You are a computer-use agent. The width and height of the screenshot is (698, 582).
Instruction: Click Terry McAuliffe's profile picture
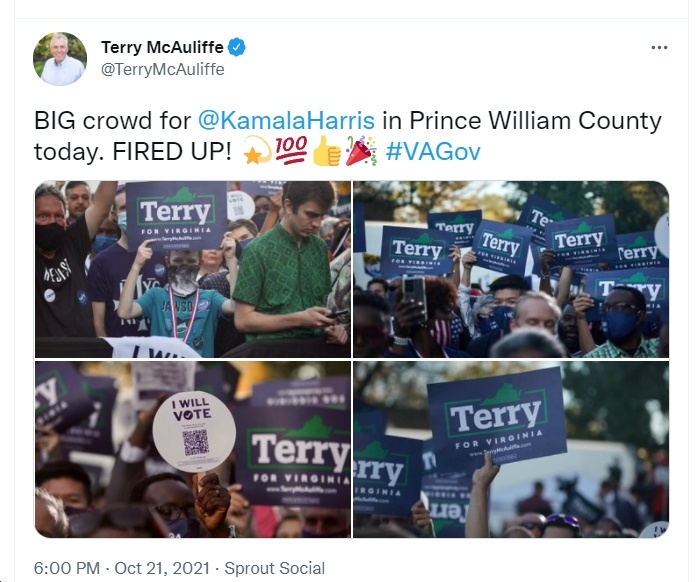tap(60, 58)
